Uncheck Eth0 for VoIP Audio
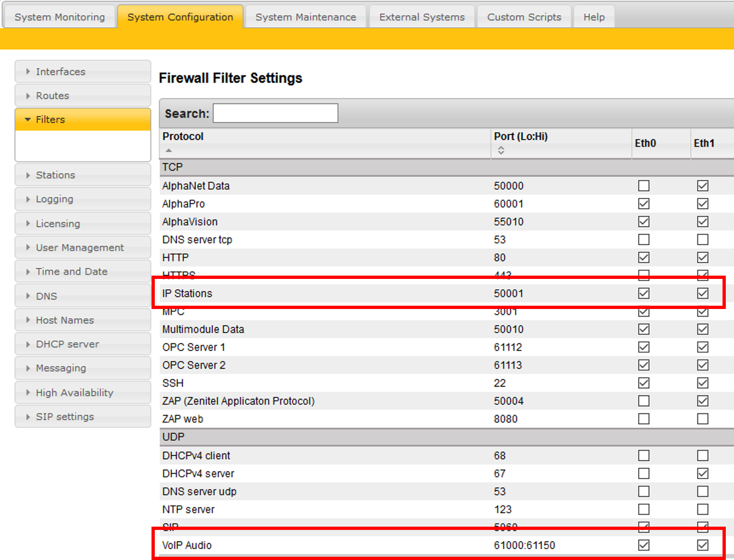Viewport: 734px width, 560px height. coord(644,545)
